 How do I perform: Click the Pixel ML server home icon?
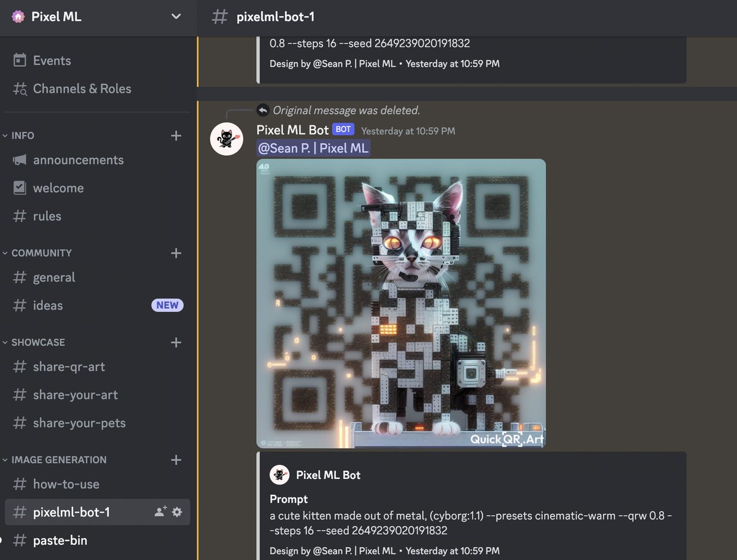click(x=19, y=17)
